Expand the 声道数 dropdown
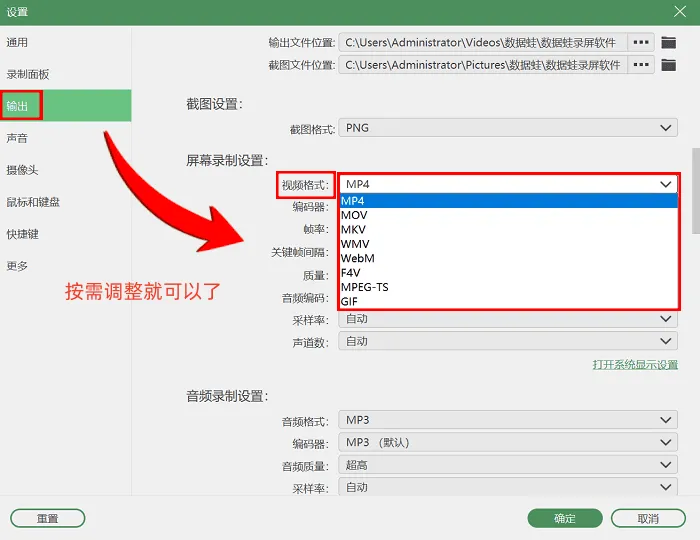This screenshot has height=540, width=700. coord(508,341)
